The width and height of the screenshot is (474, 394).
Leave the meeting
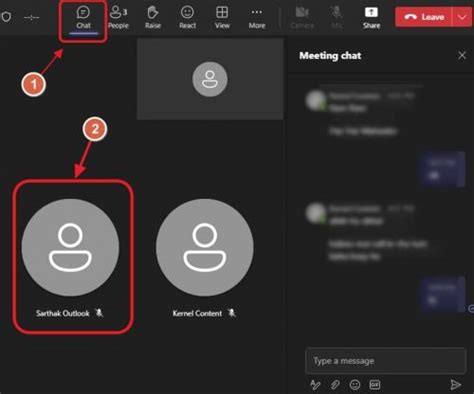[423, 17]
